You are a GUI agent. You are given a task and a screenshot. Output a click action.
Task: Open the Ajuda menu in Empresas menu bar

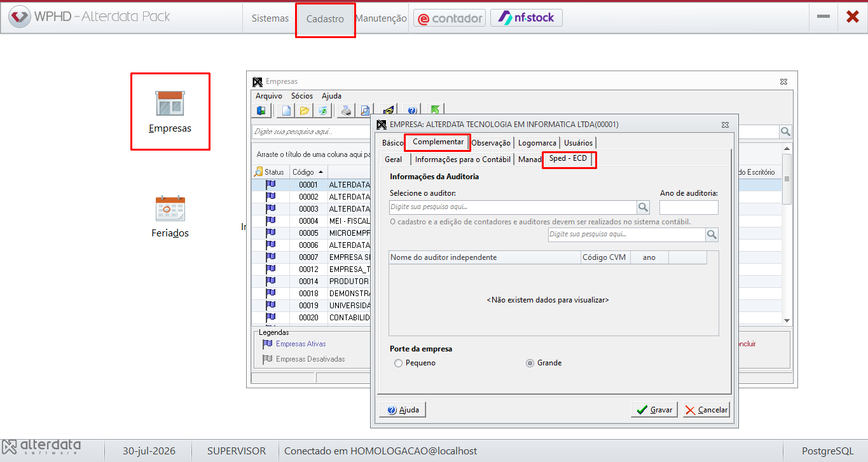[331, 96]
